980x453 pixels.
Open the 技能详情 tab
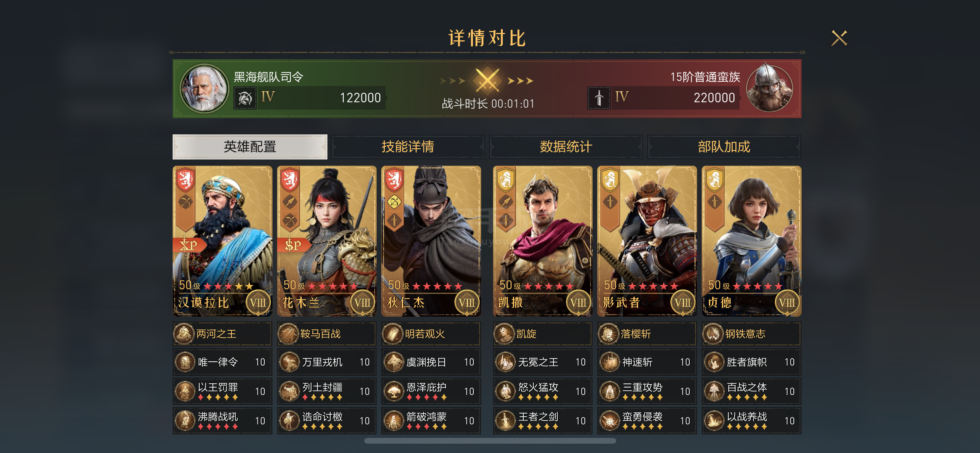click(x=408, y=147)
